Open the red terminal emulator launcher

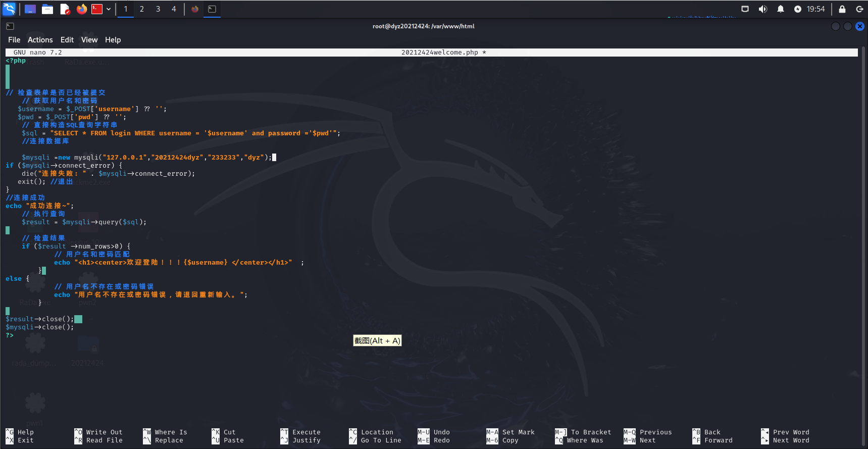(97, 9)
